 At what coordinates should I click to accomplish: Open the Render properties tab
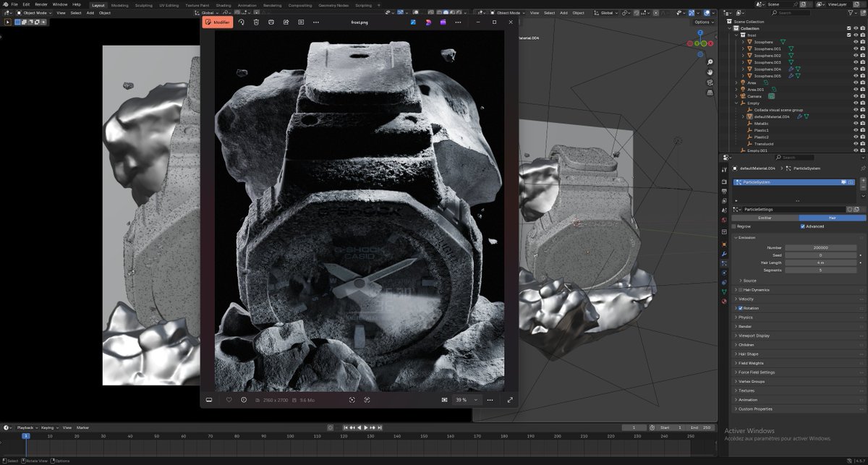pyautogui.click(x=724, y=182)
